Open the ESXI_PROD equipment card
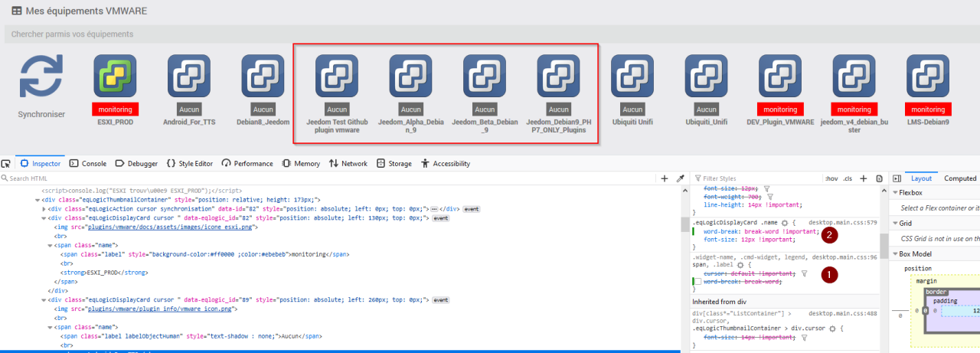 [x=115, y=90]
